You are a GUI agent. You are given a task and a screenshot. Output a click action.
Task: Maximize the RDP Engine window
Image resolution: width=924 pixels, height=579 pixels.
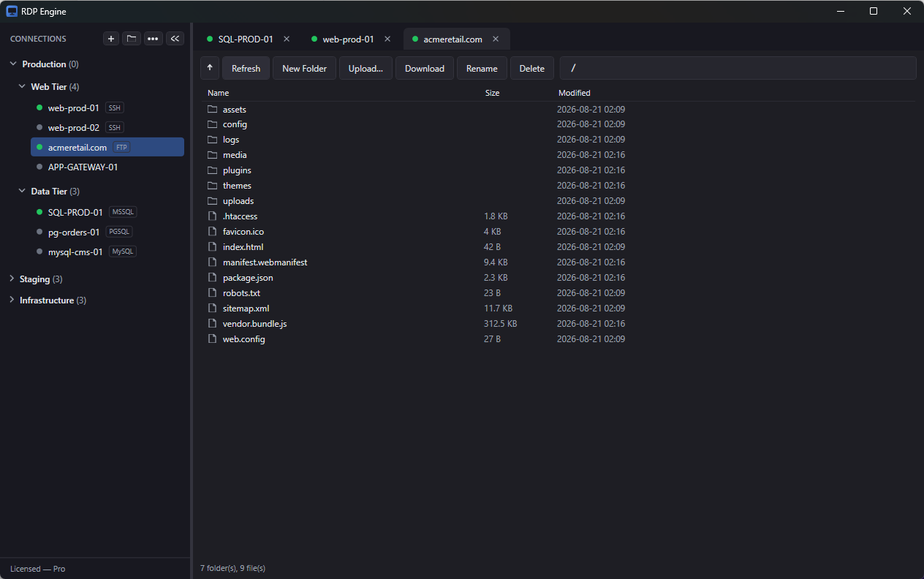(874, 11)
